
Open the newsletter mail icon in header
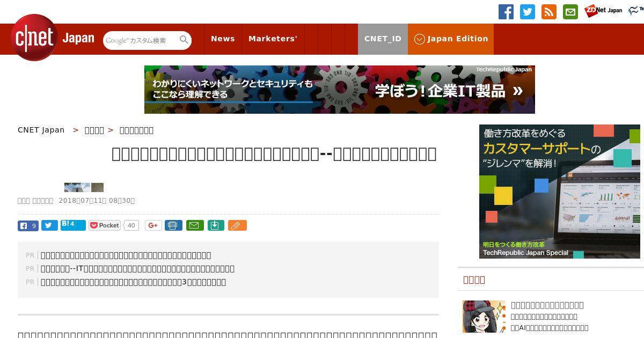pos(570,12)
